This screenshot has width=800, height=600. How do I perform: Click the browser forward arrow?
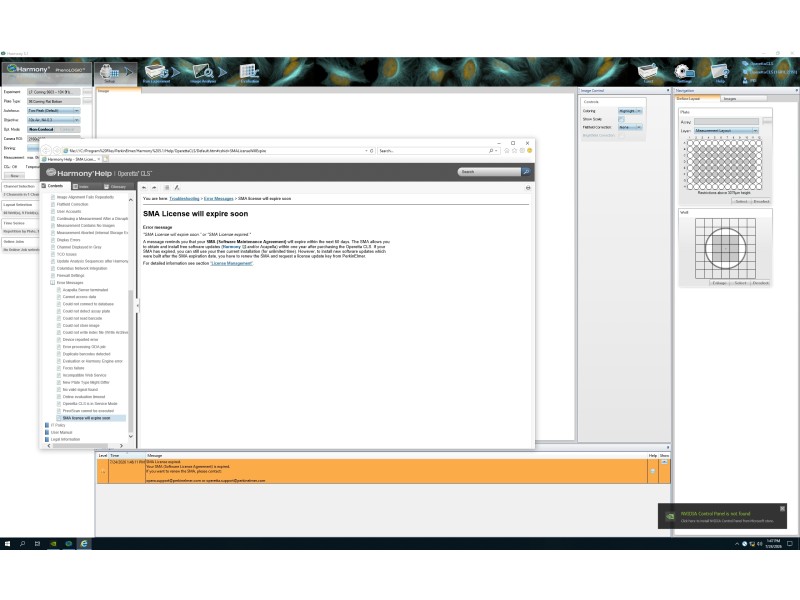pyautogui.click(x=57, y=151)
